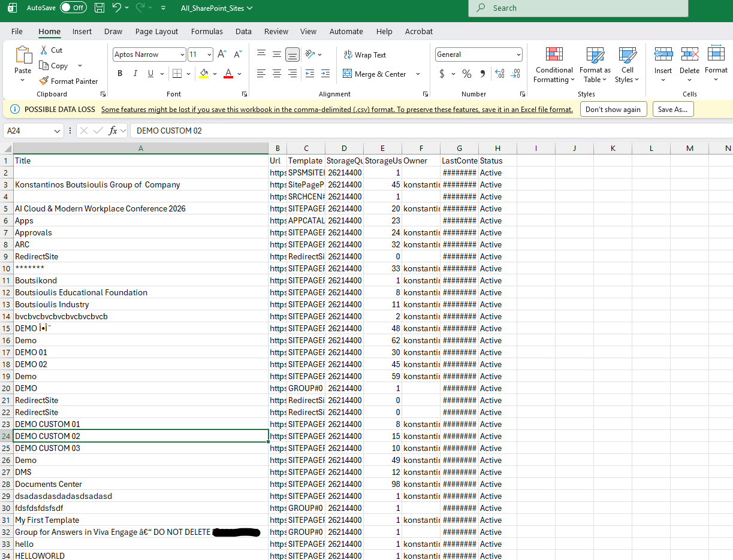Click the Save As... button
733x560 pixels.
click(672, 110)
